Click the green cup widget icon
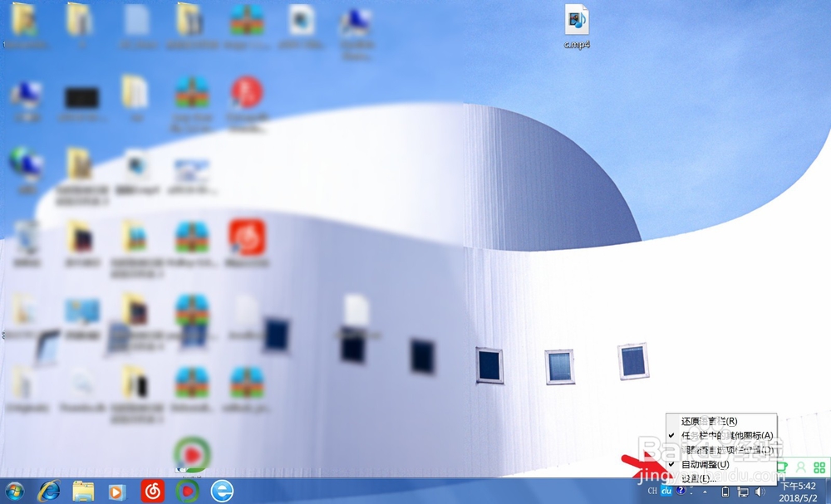 pyautogui.click(x=782, y=467)
